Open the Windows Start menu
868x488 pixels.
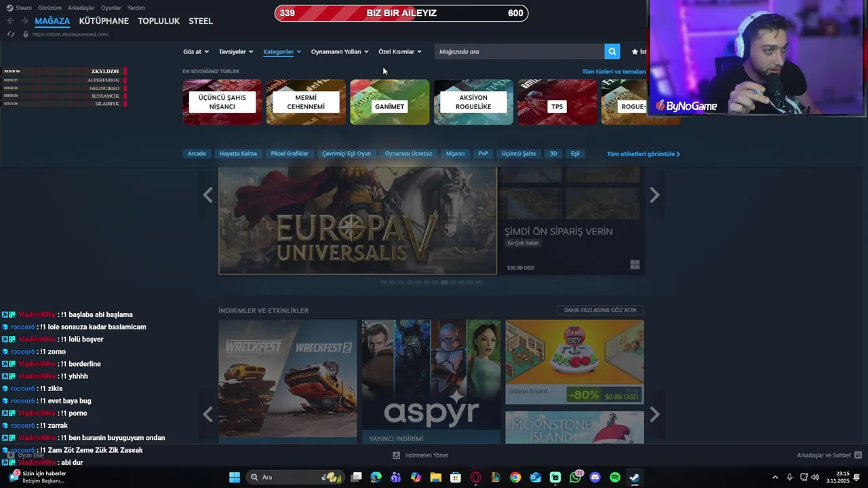[235, 477]
